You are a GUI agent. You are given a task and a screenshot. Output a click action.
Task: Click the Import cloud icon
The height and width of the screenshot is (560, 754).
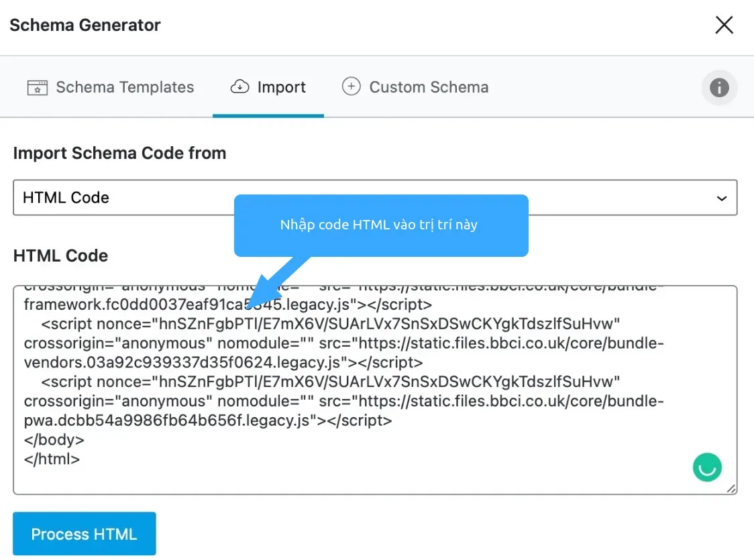pyautogui.click(x=239, y=87)
